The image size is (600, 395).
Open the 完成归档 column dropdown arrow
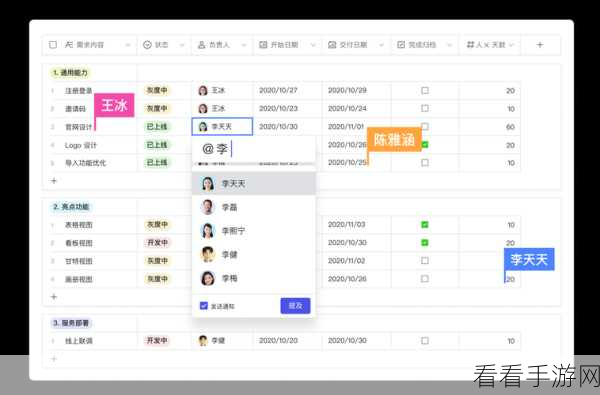pos(450,45)
